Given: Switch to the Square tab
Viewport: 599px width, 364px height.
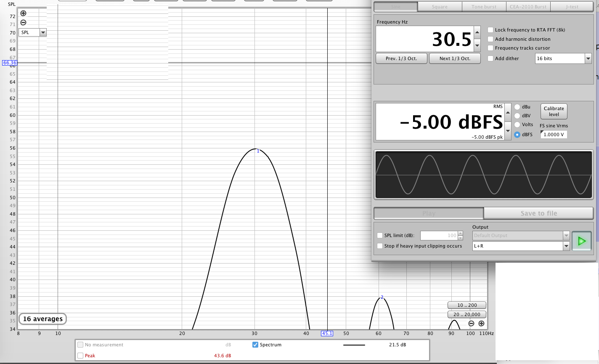Looking at the screenshot, I should point(440,7).
